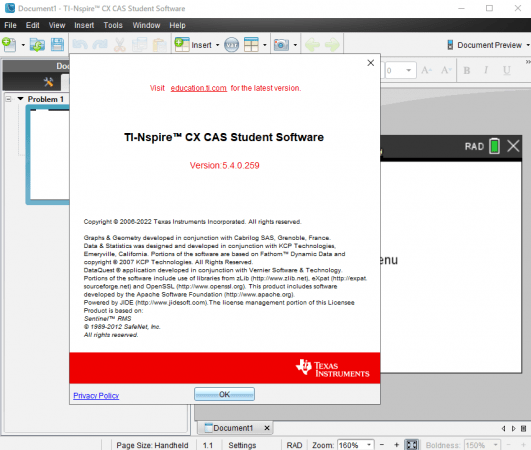Click Page Size: Handheld in status bar
This screenshot has height=450, width=531.
point(152,445)
